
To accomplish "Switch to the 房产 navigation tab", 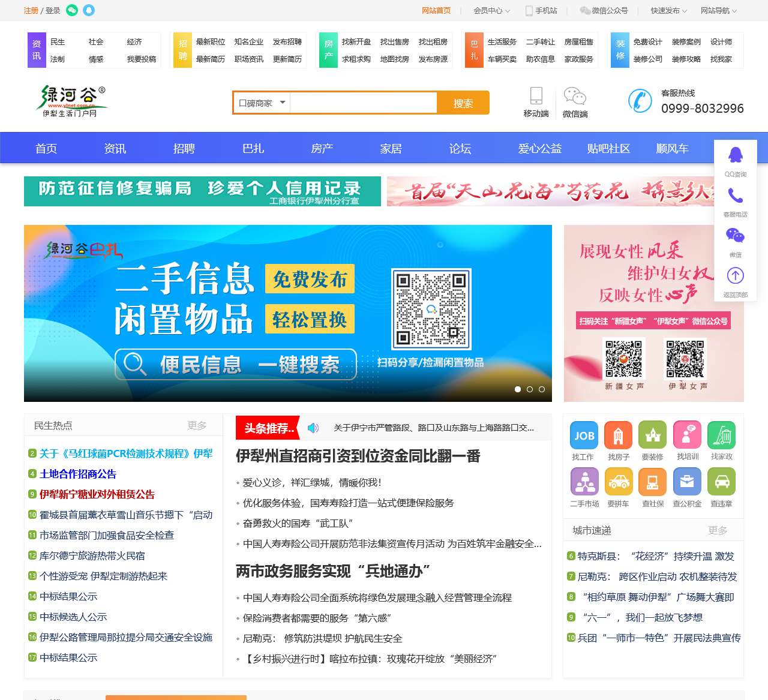I will 322,148.
